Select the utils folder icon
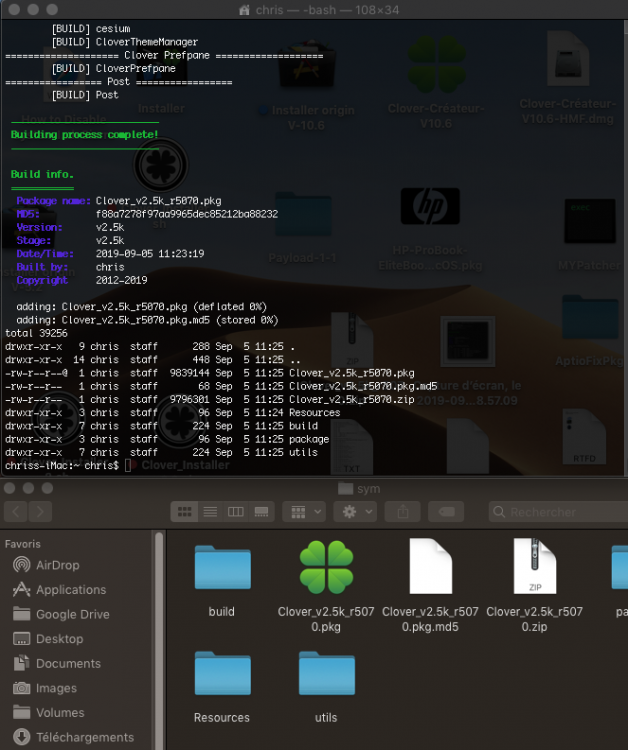 point(327,673)
